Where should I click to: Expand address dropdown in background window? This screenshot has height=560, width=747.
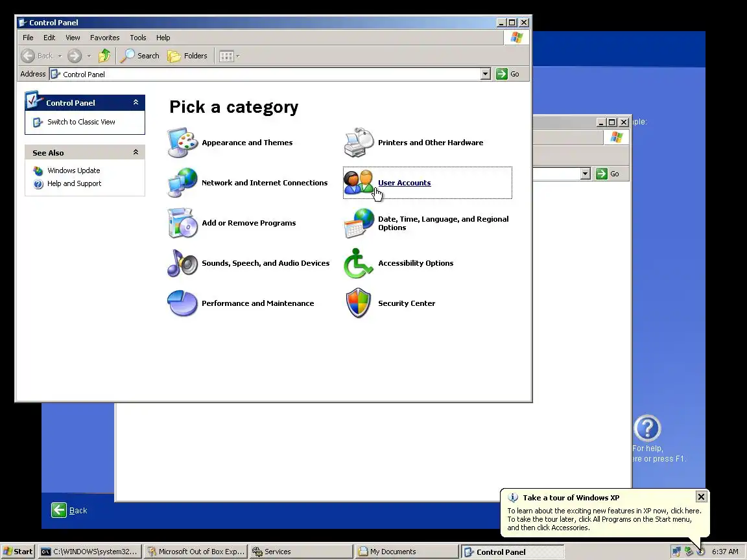(x=586, y=174)
